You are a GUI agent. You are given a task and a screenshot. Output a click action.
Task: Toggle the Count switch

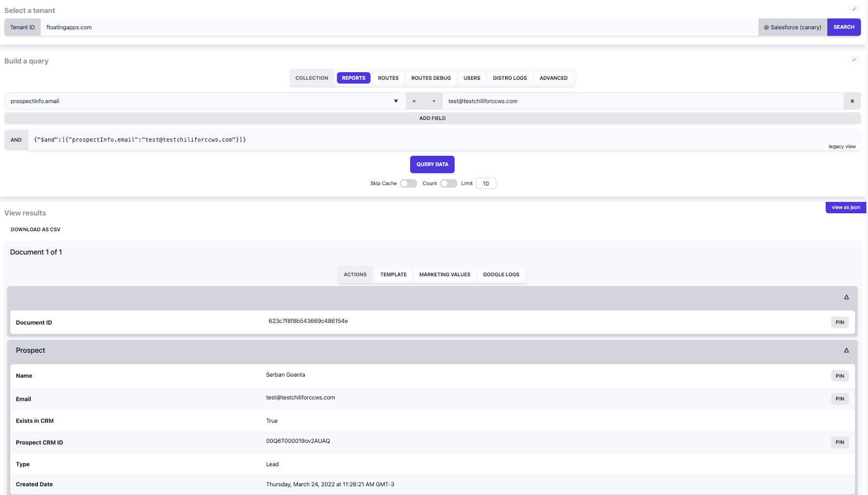click(449, 183)
